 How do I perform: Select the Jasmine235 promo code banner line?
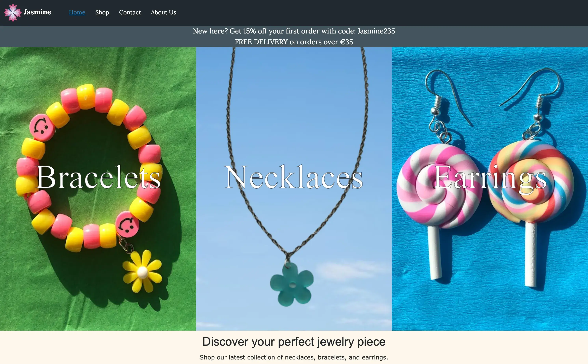tap(294, 31)
